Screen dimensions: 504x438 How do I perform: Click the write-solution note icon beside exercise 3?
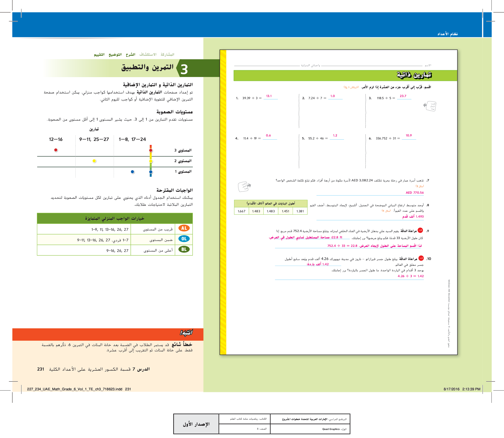click(431, 106)
